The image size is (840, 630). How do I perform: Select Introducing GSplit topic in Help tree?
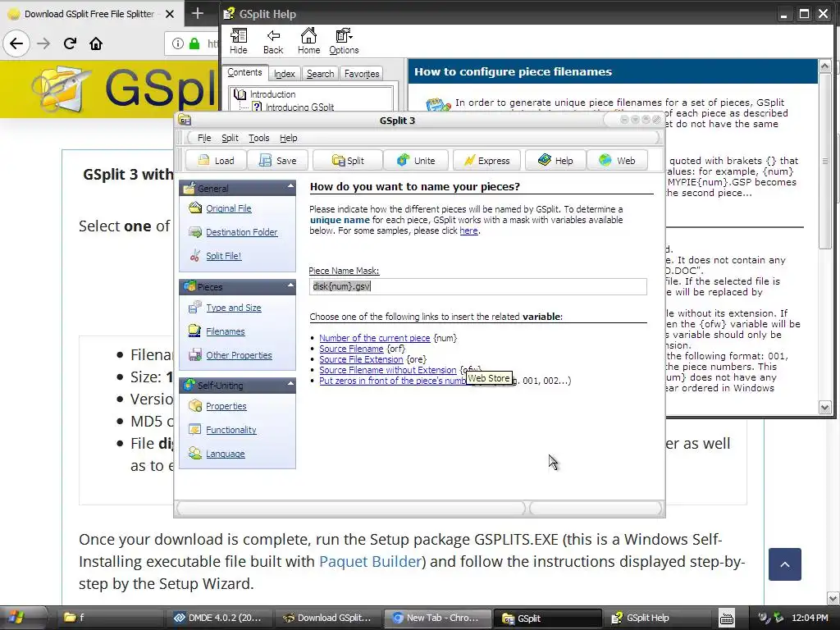click(300, 107)
